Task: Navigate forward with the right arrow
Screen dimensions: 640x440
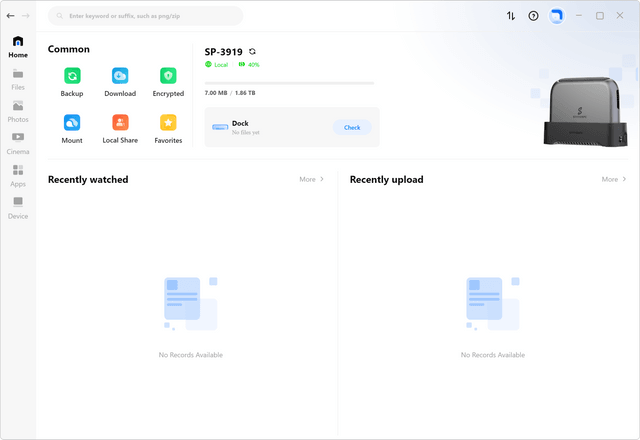Action: pos(26,16)
